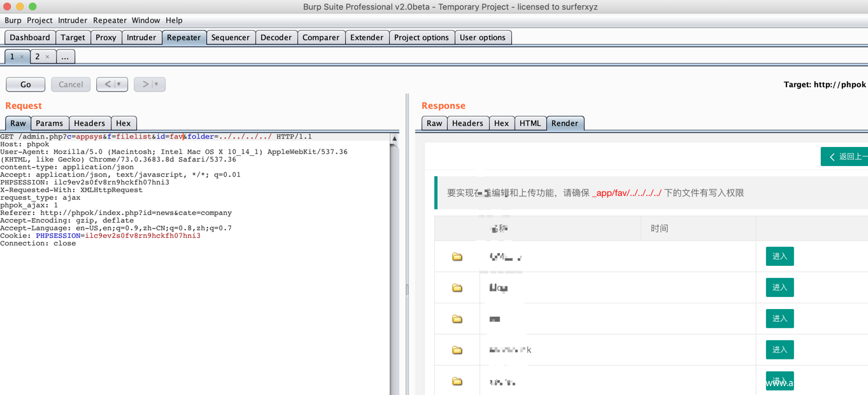This screenshot has height=395, width=868.
Task: Switch to the Response HTML tab
Action: coord(530,123)
